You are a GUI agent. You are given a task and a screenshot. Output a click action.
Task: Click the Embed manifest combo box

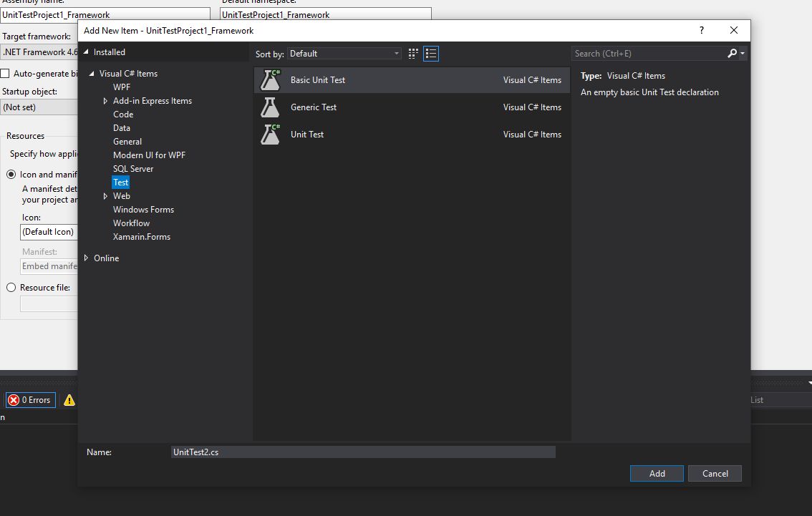(49, 266)
